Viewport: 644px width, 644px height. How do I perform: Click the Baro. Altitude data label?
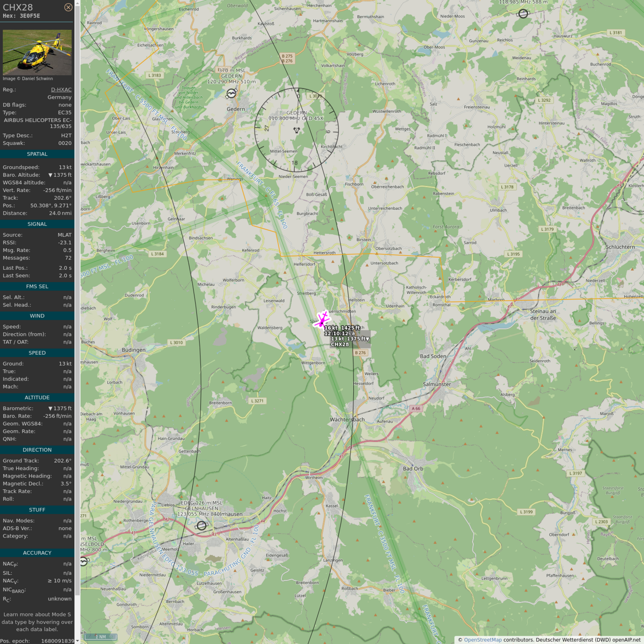[21, 175]
